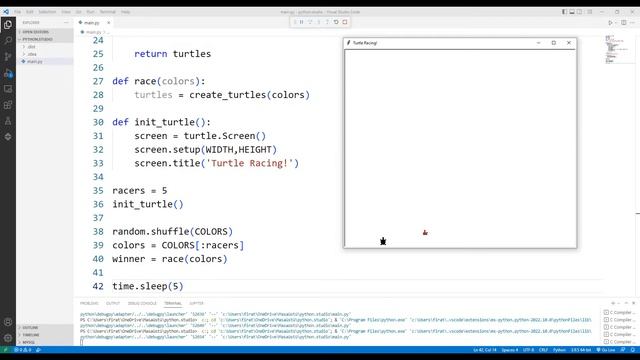This screenshot has width=640, height=360.
Task: Click the black turtle in Turtle Racing window
Action: (x=383, y=241)
